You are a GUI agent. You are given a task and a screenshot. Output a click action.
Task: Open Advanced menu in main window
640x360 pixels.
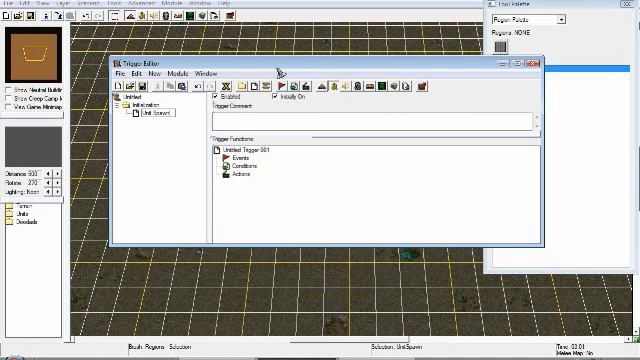[141, 3]
